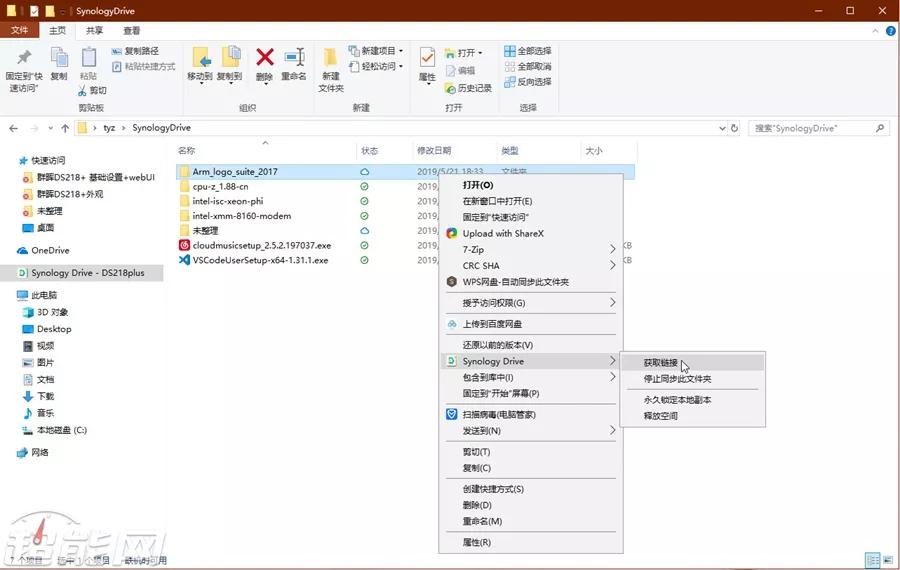Switch to the File (文件) tab
Screen dimensions: 900x570
(20, 30)
